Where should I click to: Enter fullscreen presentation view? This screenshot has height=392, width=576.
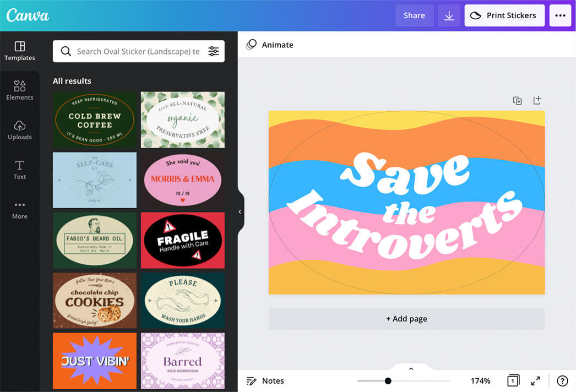click(535, 380)
